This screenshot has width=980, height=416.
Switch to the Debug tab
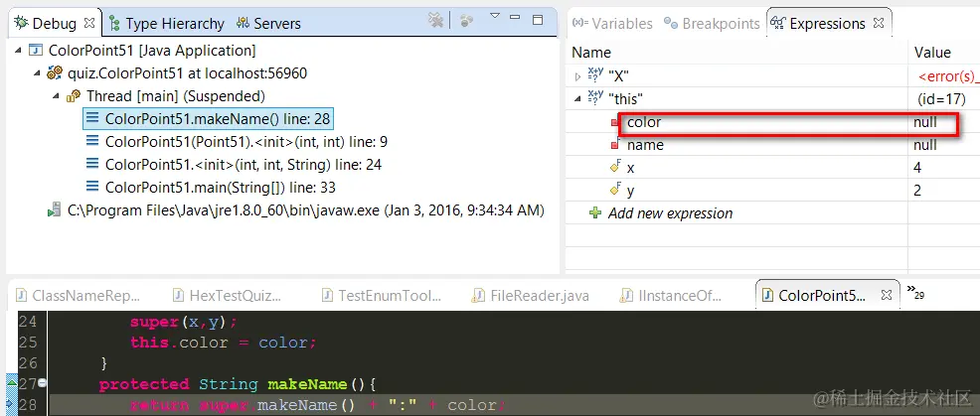pos(55,24)
